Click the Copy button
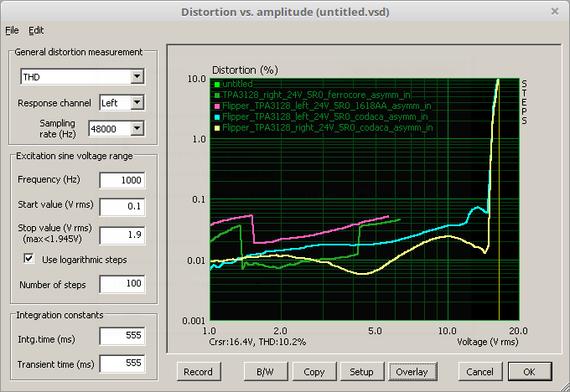570x392 pixels. click(314, 372)
